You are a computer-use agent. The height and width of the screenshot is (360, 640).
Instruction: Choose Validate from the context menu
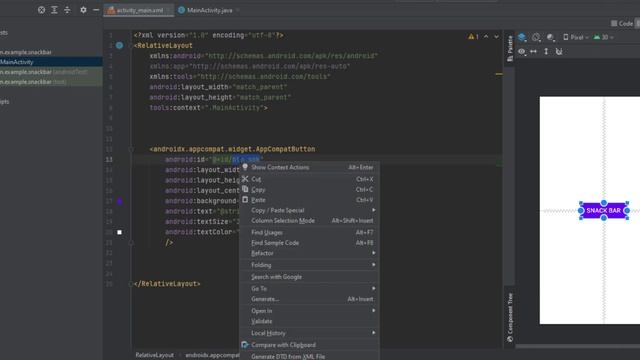pos(309,321)
